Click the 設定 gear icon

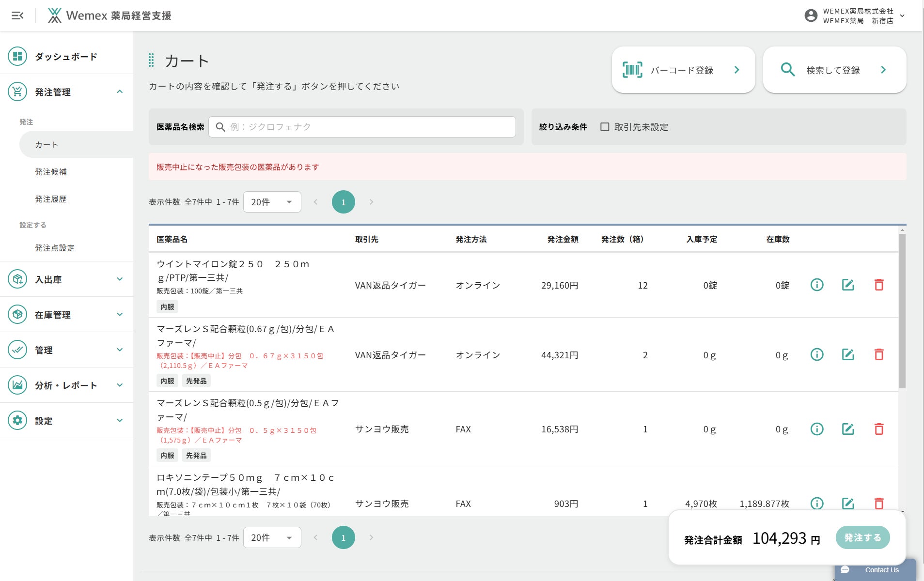pyautogui.click(x=17, y=420)
